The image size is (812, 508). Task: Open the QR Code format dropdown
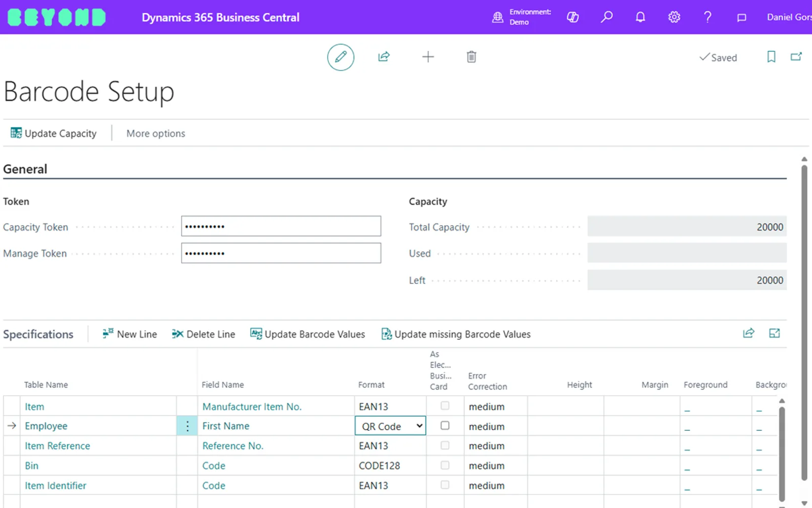pos(390,426)
